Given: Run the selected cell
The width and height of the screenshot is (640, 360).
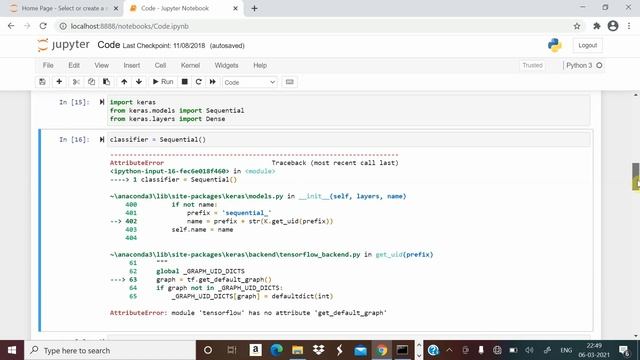Looking at the screenshot, I should [163, 82].
